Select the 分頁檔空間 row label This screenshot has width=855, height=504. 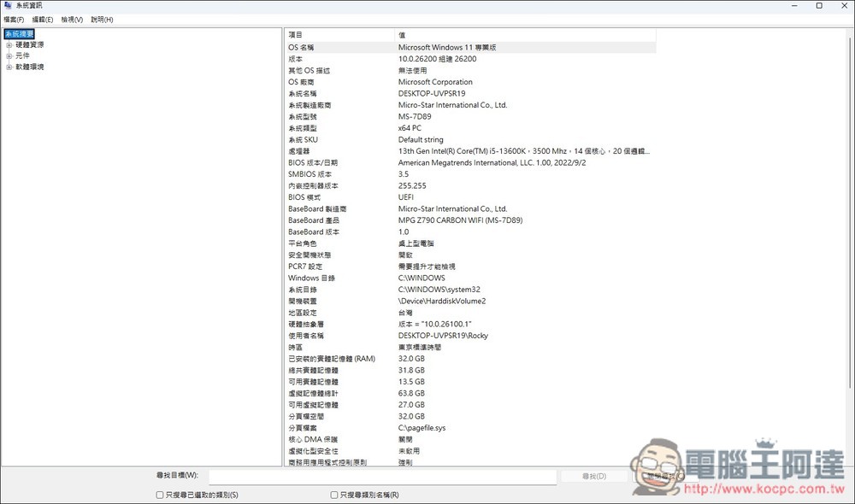(x=305, y=416)
